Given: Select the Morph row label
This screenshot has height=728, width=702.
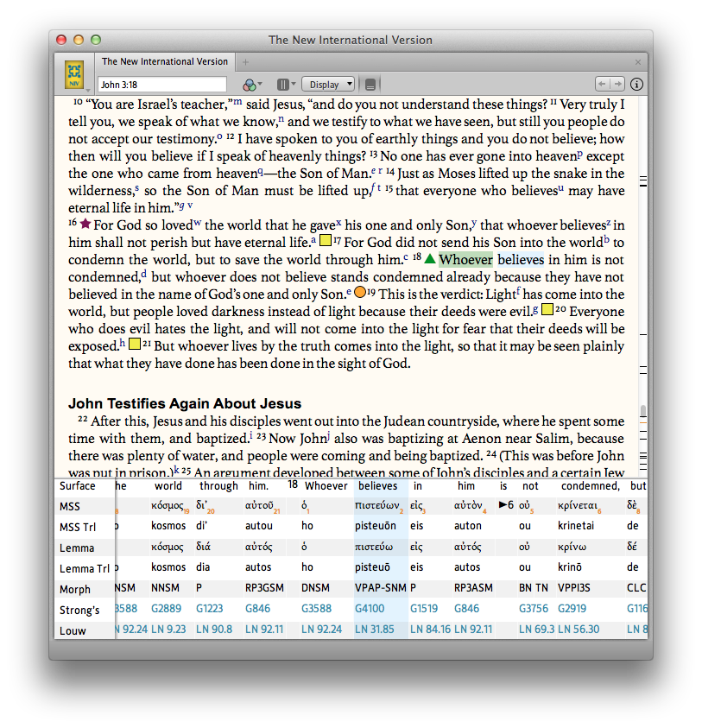Looking at the screenshot, I should [x=75, y=590].
